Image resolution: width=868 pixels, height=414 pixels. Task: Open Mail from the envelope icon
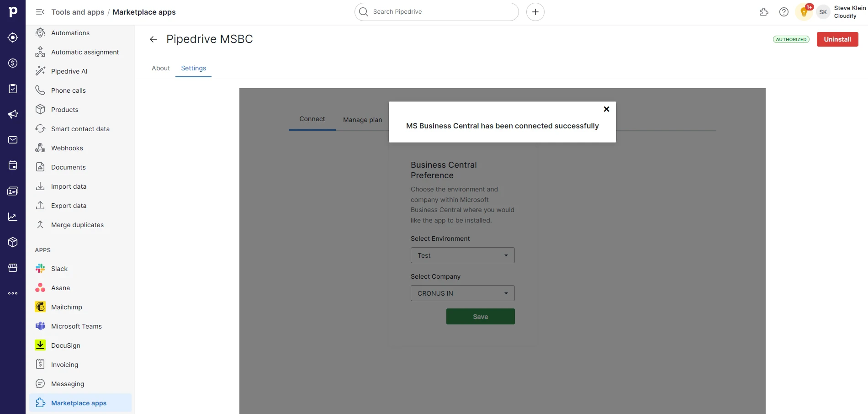pyautogui.click(x=13, y=140)
